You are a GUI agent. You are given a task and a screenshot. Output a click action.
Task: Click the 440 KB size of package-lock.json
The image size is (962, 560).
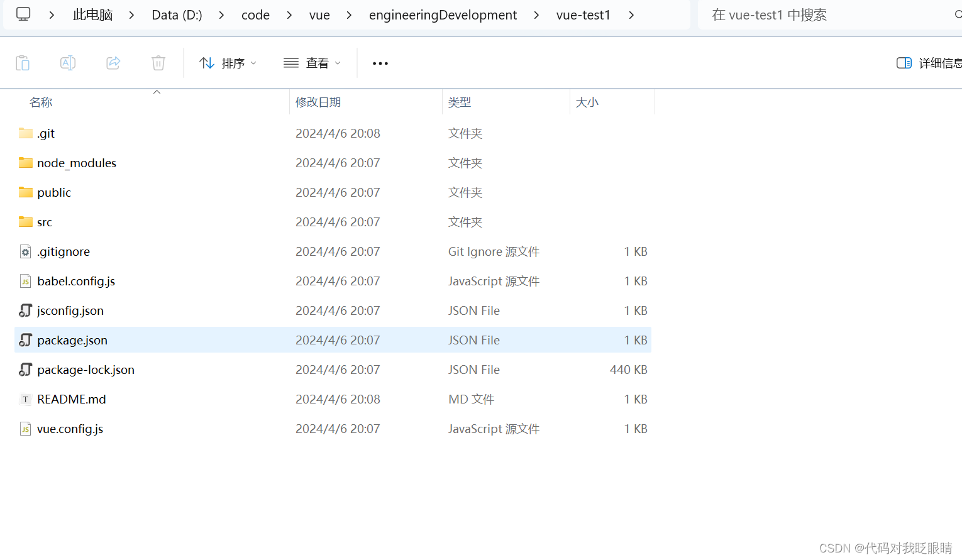click(x=628, y=370)
